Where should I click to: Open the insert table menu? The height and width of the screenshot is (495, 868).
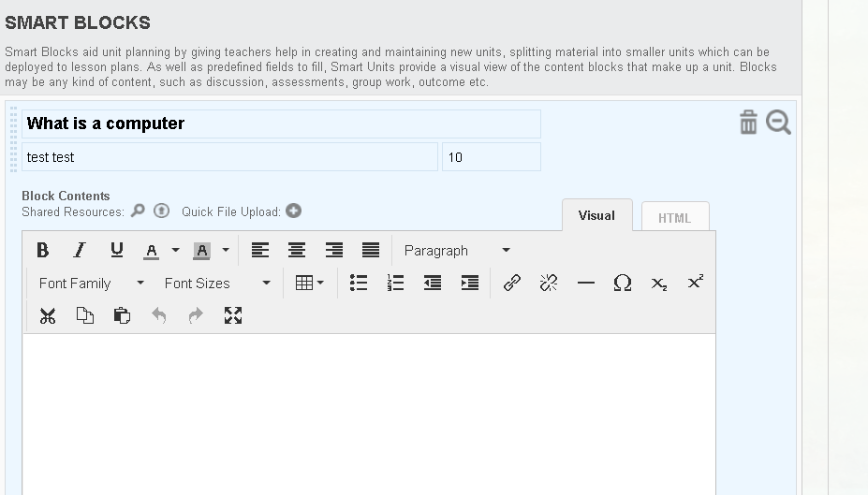click(309, 284)
